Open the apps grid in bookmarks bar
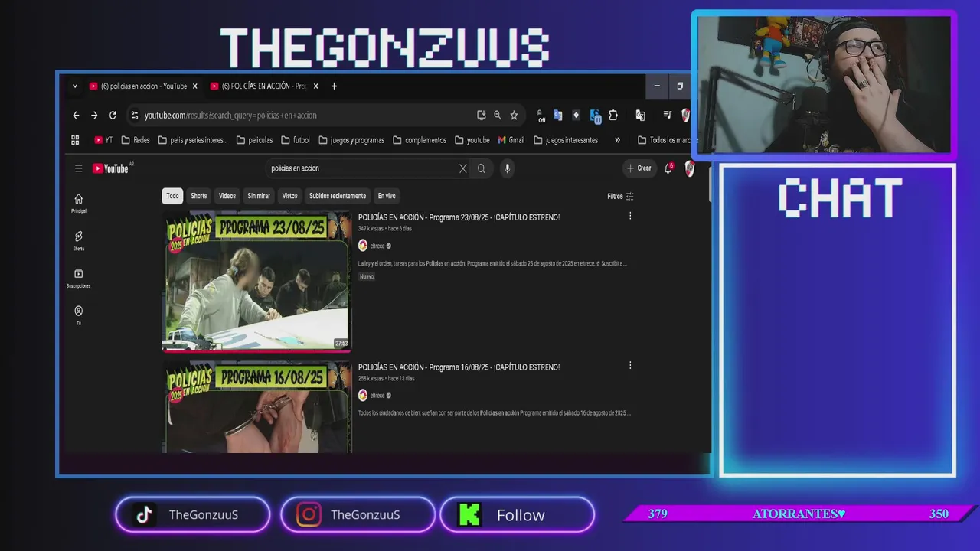 tap(75, 140)
